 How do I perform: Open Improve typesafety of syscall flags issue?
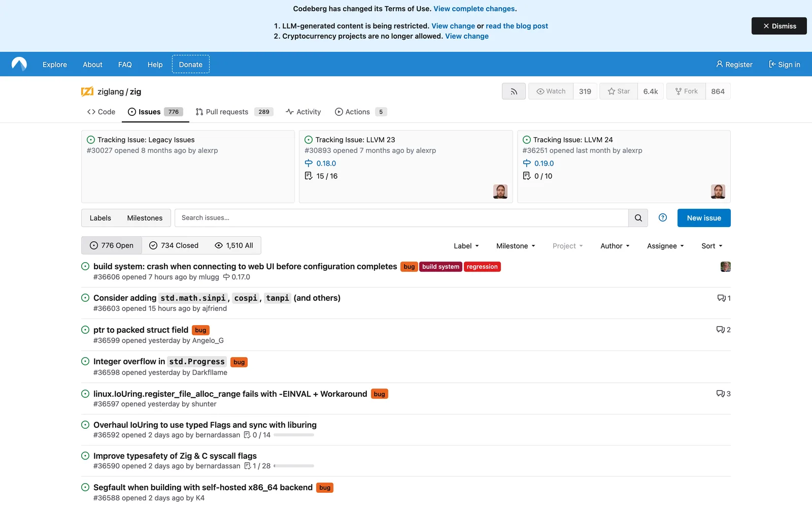pyautogui.click(x=175, y=456)
